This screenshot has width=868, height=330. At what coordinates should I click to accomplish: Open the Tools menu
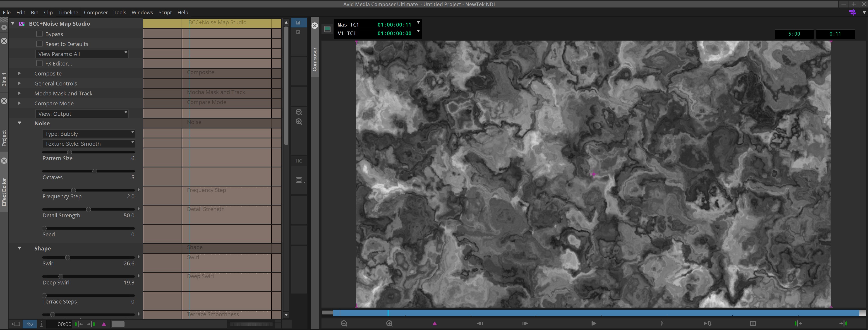(120, 12)
